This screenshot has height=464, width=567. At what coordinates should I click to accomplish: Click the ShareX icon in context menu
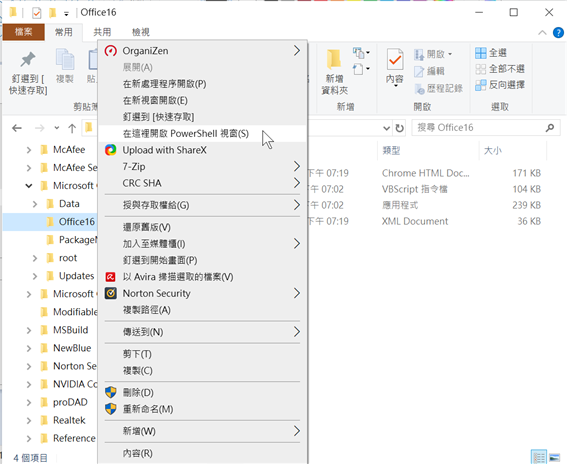pos(111,150)
